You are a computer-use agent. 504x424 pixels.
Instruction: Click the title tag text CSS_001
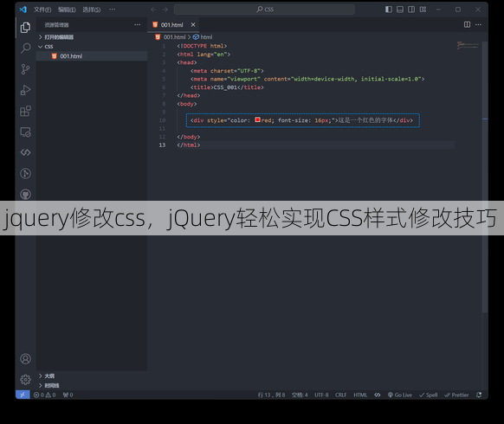click(x=225, y=87)
